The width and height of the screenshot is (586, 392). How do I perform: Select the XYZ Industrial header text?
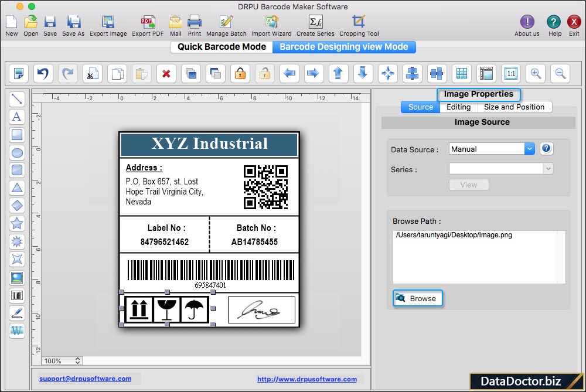tap(209, 144)
